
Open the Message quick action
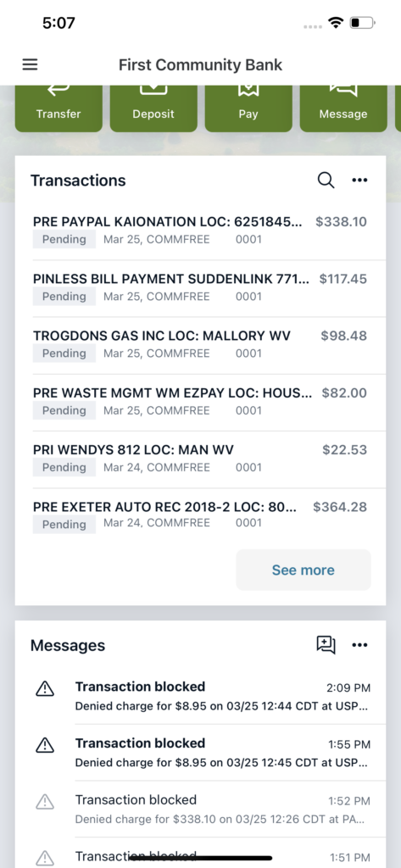tap(343, 108)
